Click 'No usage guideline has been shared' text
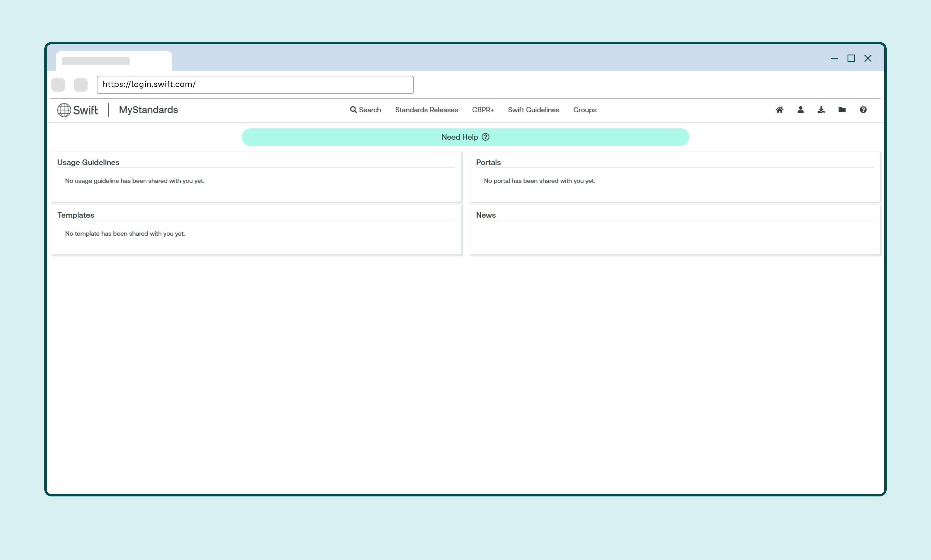 click(x=135, y=181)
